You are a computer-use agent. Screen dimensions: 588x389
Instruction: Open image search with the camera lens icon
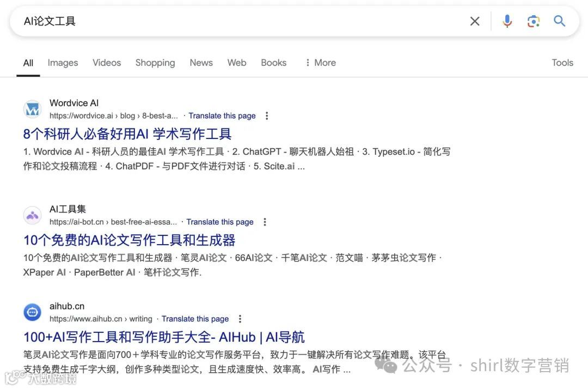[x=533, y=21]
